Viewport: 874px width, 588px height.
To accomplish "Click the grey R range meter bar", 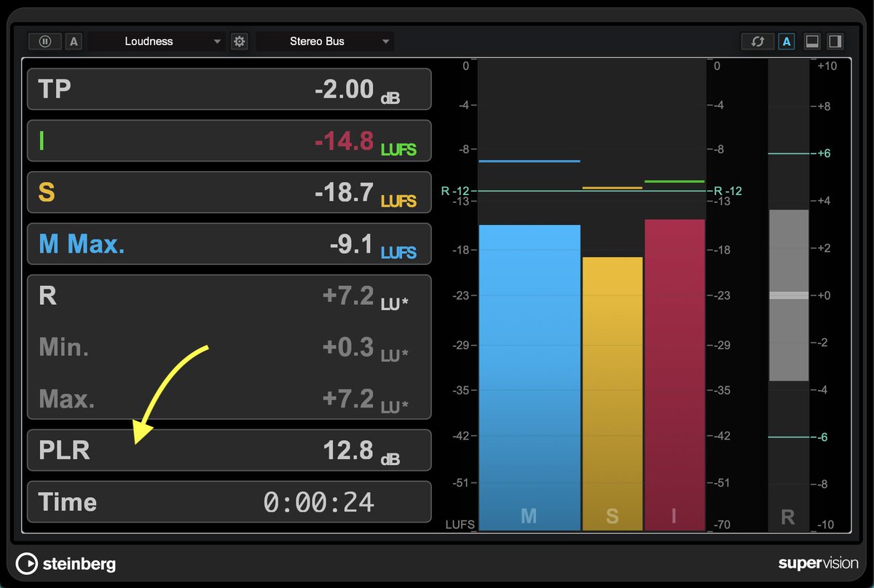I will 789,295.
